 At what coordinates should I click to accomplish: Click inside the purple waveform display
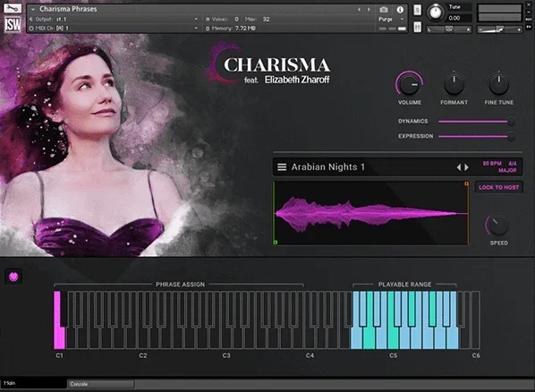371,213
